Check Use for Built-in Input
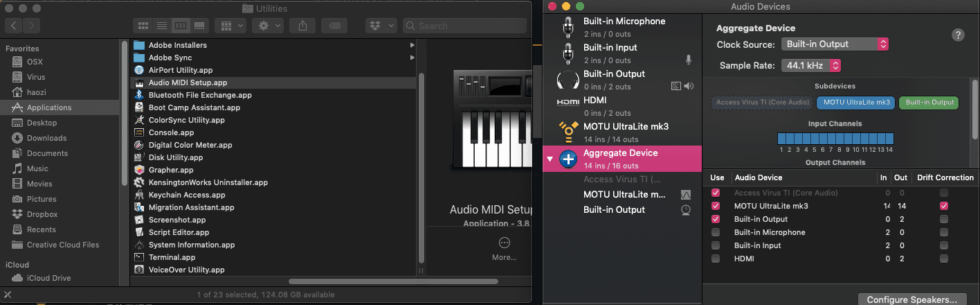 [716, 245]
